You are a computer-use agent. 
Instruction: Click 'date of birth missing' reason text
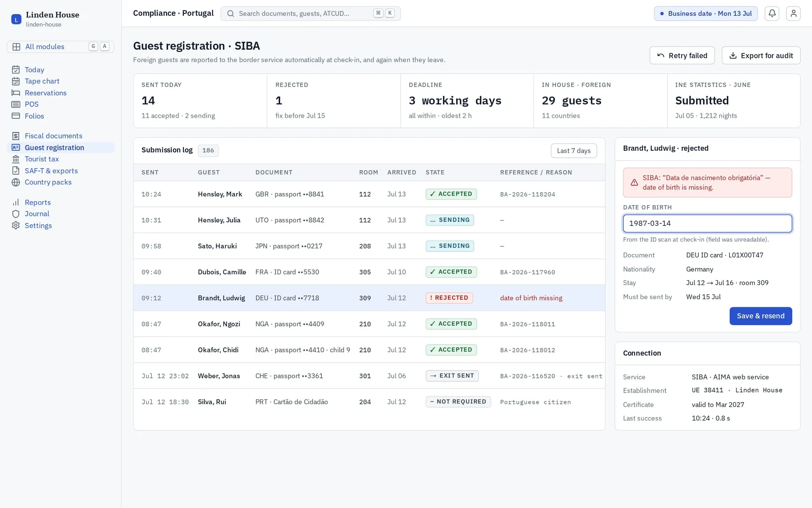[x=531, y=298]
